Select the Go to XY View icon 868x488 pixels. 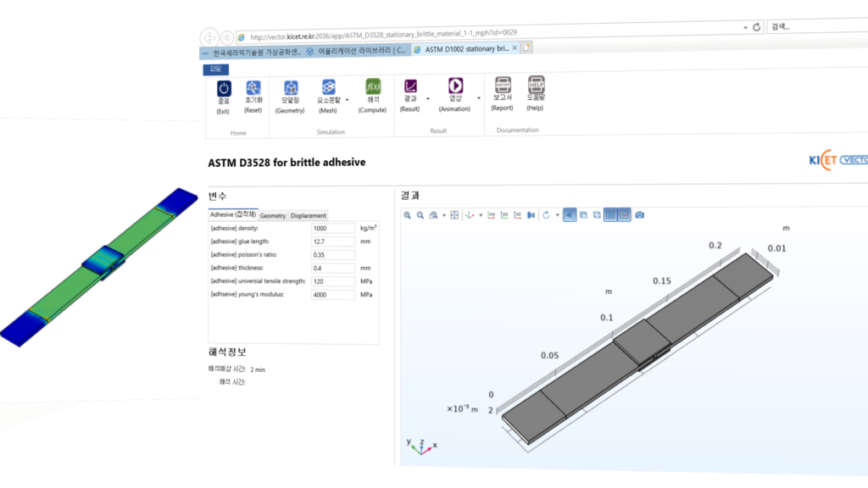tap(491, 214)
